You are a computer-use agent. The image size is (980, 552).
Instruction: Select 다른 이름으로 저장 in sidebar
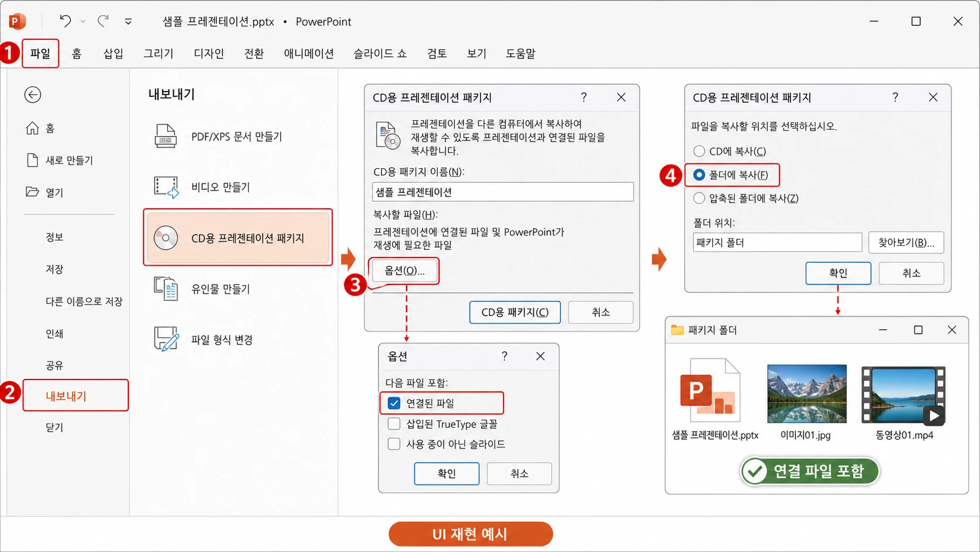(x=84, y=301)
